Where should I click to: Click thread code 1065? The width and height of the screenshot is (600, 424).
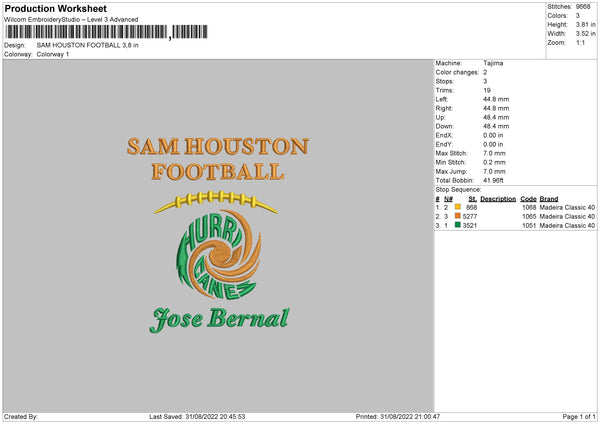[529, 217]
